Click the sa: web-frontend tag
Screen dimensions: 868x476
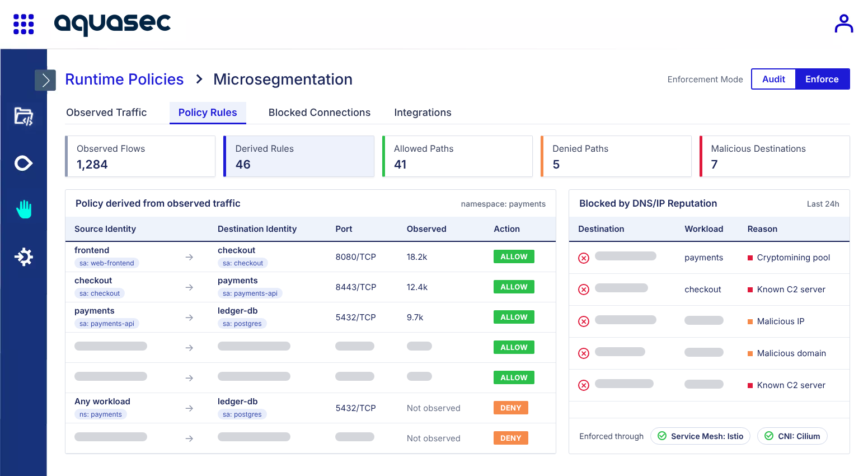106,263
